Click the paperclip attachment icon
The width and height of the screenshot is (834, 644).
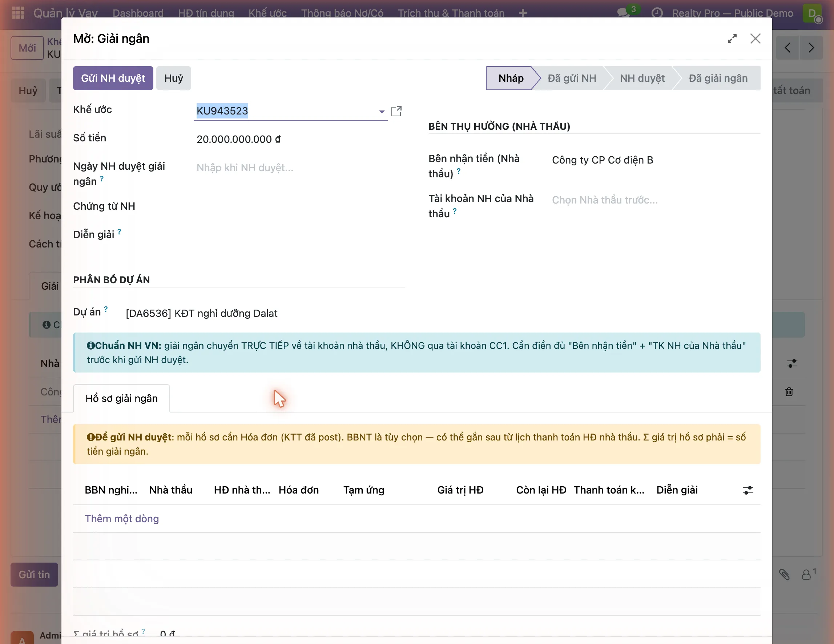(x=784, y=575)
